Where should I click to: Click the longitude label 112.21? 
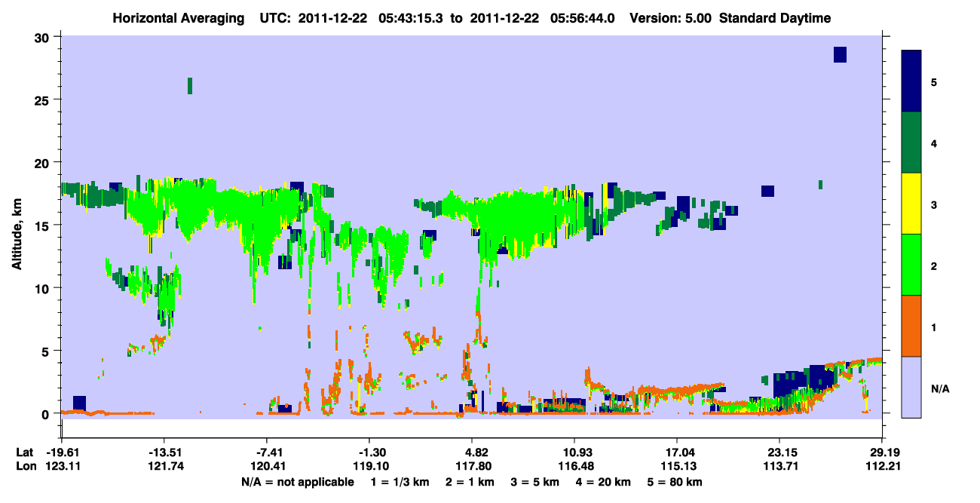pyautogui.click(x=882, y=466)
